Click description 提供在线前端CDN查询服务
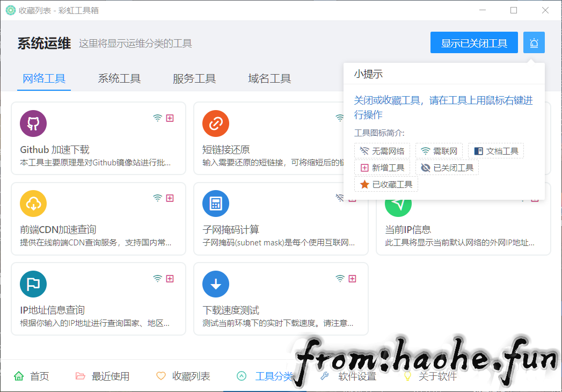Image resolution: width=562 pixels, height=392 pixels. click(x=96, y=242)
